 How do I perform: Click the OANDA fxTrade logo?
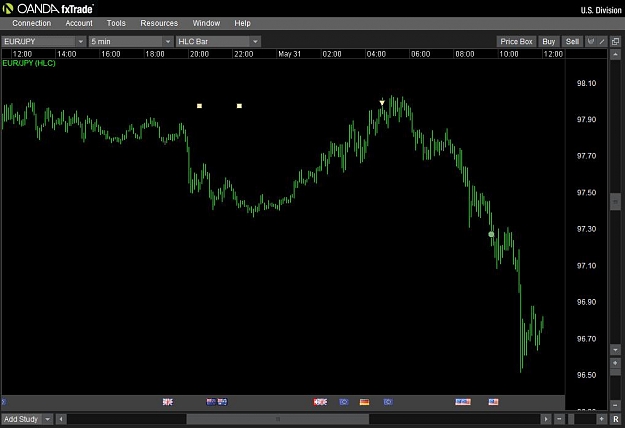tap(48, 8)
